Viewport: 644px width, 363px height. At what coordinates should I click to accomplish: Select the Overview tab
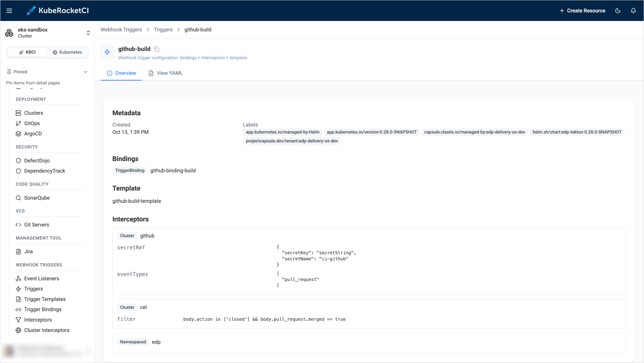pyautogui.click(x=121, y=73)
